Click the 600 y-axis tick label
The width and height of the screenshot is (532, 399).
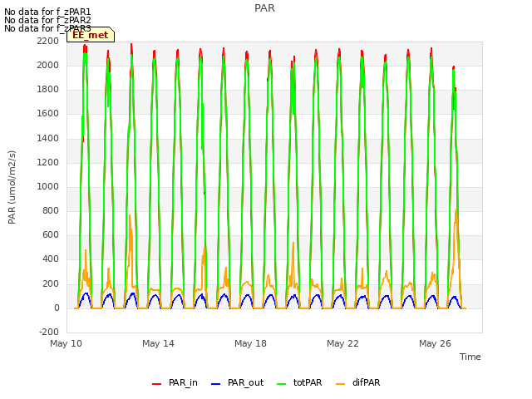tap(51, 234)
